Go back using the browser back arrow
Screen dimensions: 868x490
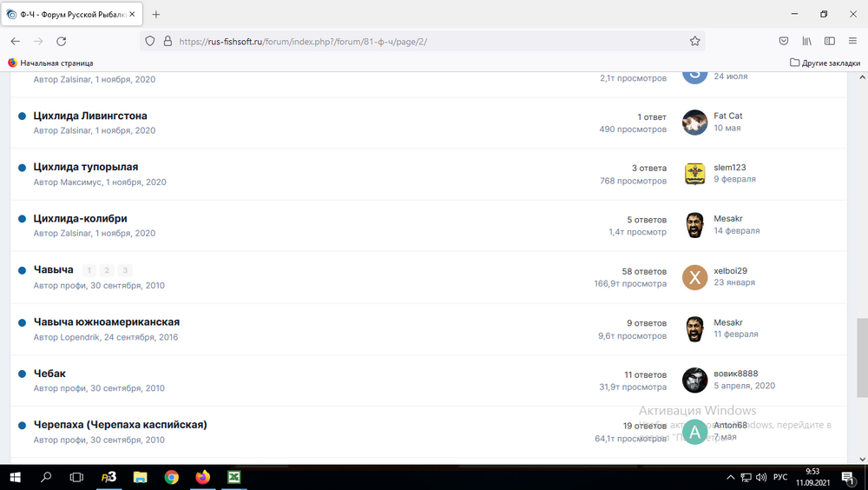[x=16, y=41]
